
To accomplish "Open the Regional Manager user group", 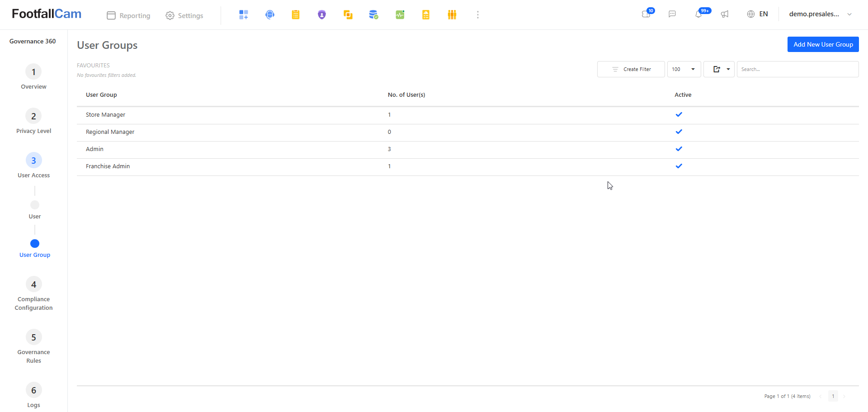I will click(x=110, y=132).
